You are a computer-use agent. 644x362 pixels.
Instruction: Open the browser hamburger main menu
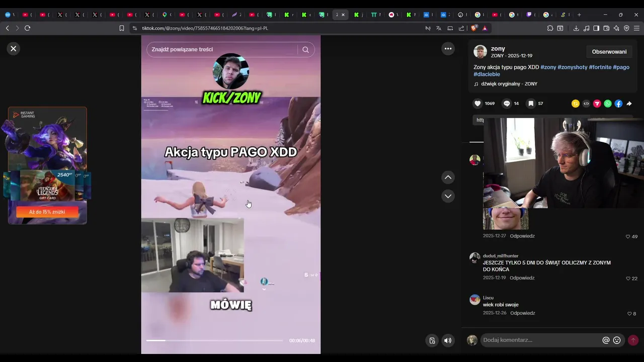coord(636,28)
